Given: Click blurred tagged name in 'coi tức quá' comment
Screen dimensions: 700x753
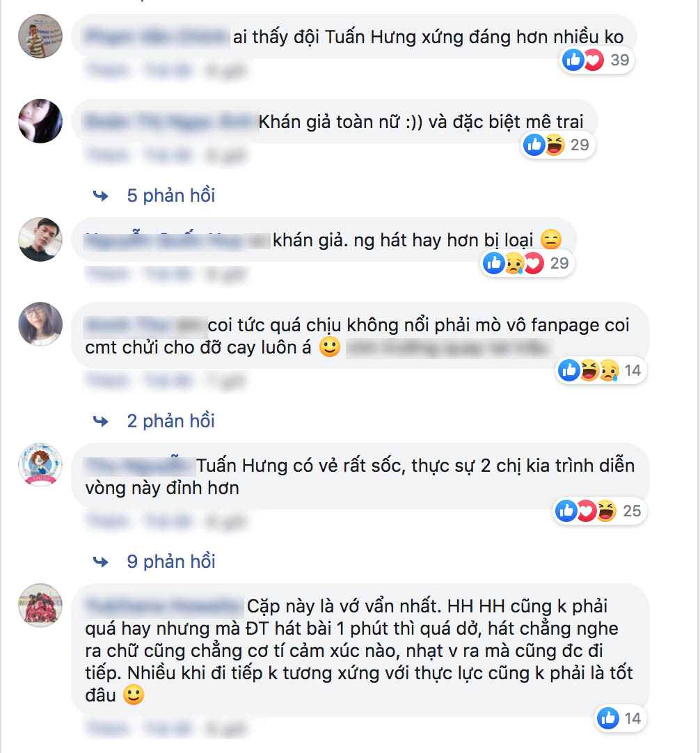Looking at the screenshot, I should 447,347.
